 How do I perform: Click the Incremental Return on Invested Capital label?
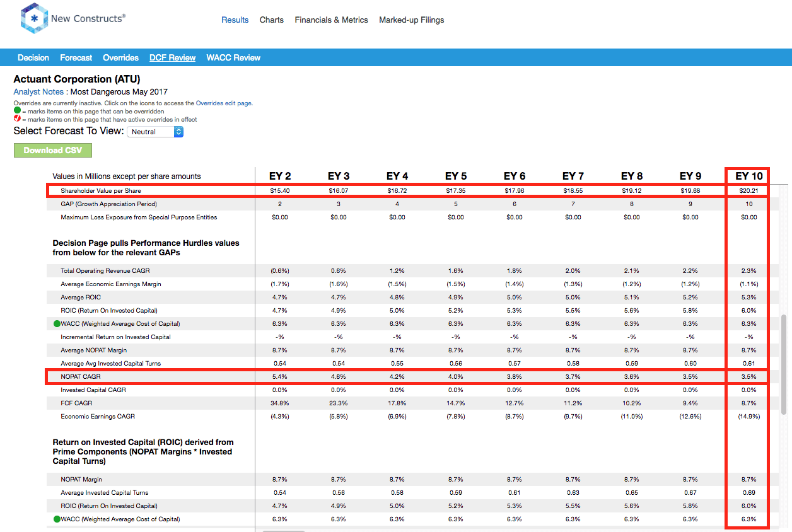pos(115,337)
